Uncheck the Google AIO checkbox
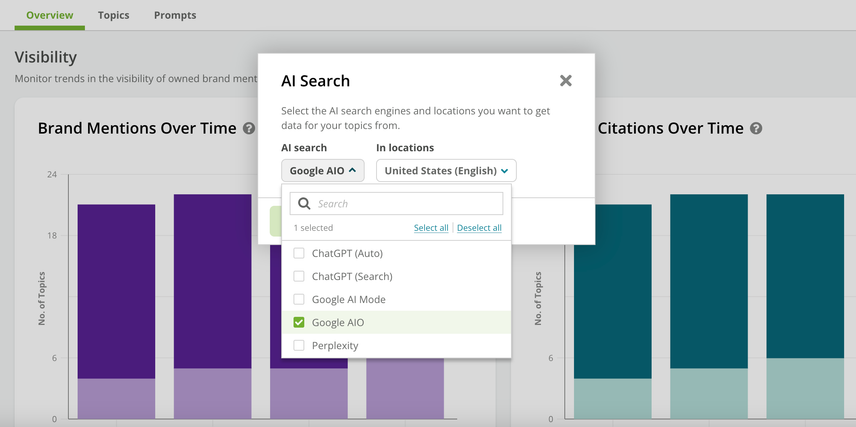 [299, 322]
